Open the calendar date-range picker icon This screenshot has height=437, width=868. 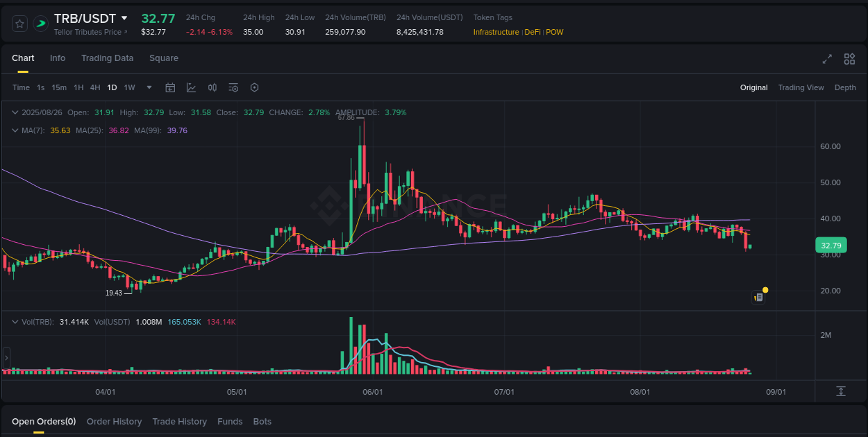point(170,87)
